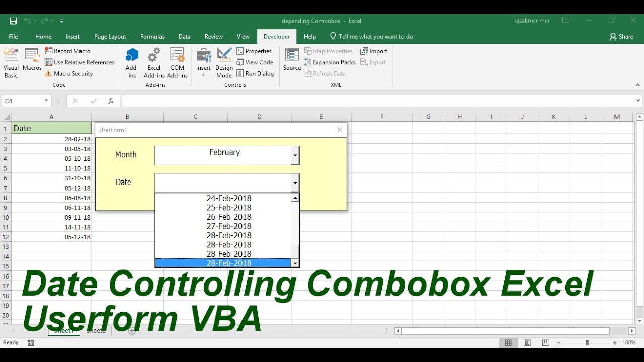Image resolution: width=644 pixels, height=362 pixels.
Task: Toggle Use Relative References
Action: (79, 62)
